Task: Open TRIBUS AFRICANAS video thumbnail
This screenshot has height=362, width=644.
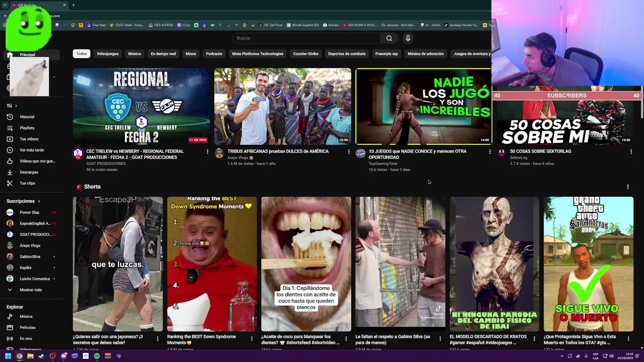Action: (x=283, y=106)
